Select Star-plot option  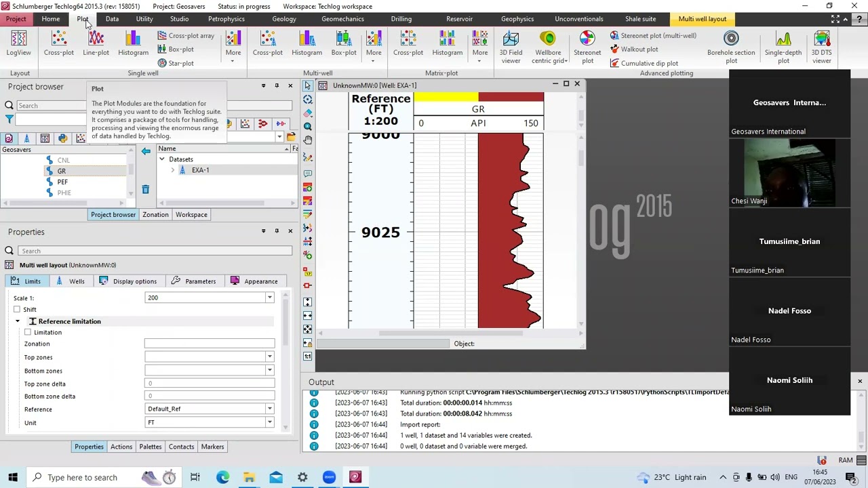176,63
